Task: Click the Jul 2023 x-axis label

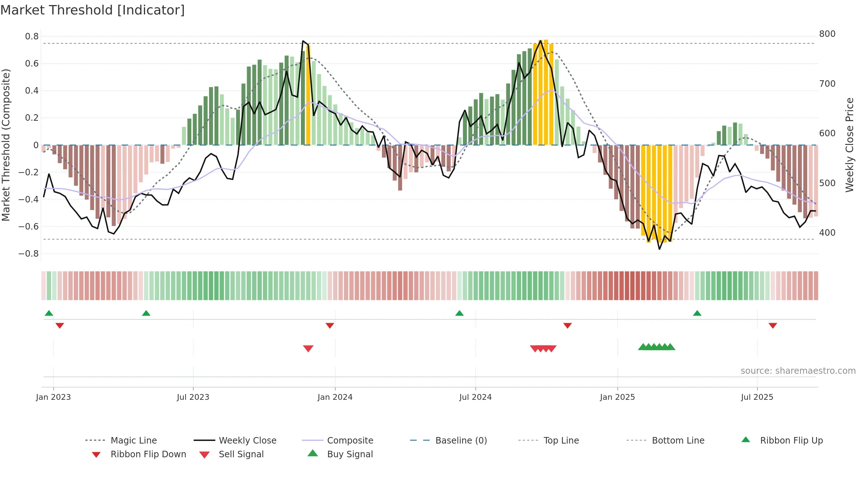Action: pyautogui.click(x=193, y=397)
